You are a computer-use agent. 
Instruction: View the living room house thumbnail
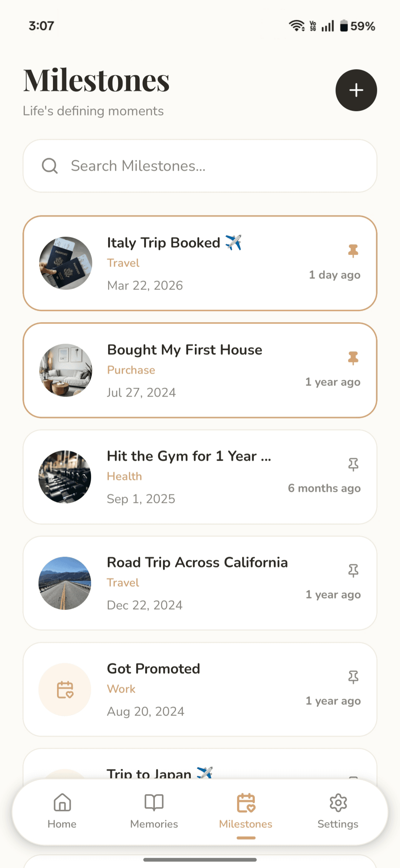click(x=66, y=370)
